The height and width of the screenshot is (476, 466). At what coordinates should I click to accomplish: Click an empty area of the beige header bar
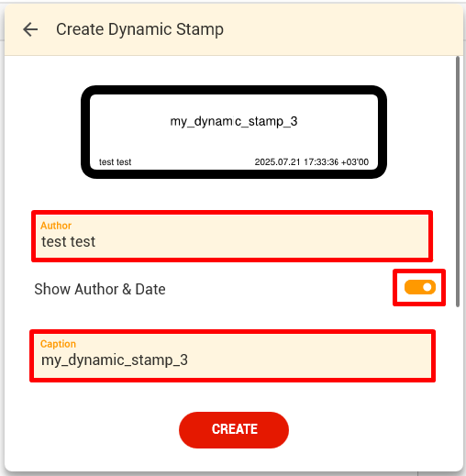pos(342,29)
